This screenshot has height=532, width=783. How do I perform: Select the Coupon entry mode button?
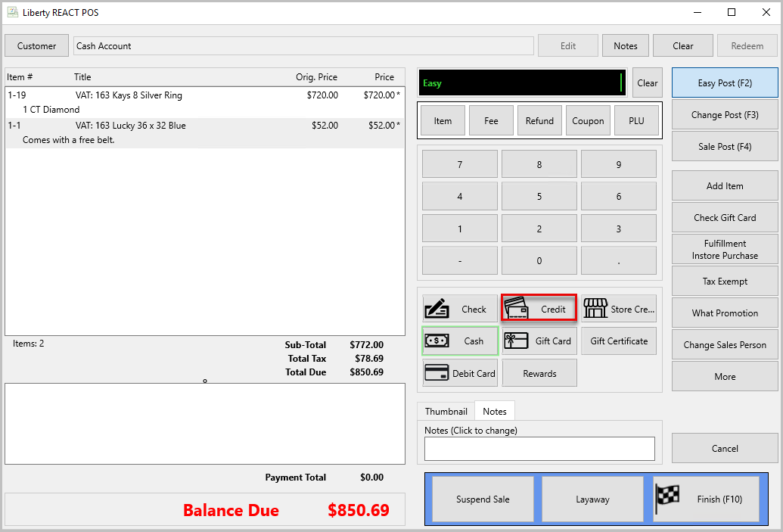(588, 120)
